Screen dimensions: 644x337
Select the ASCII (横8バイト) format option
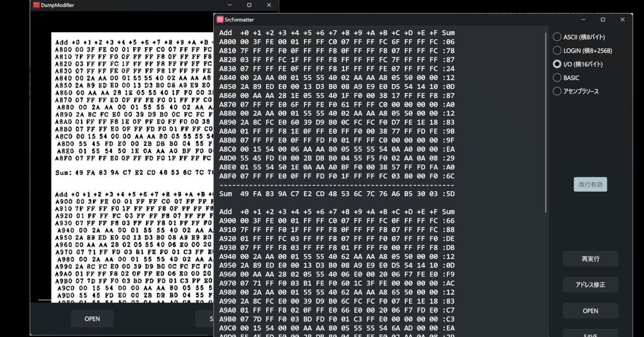pyautogui.click(x=579, y=37)
